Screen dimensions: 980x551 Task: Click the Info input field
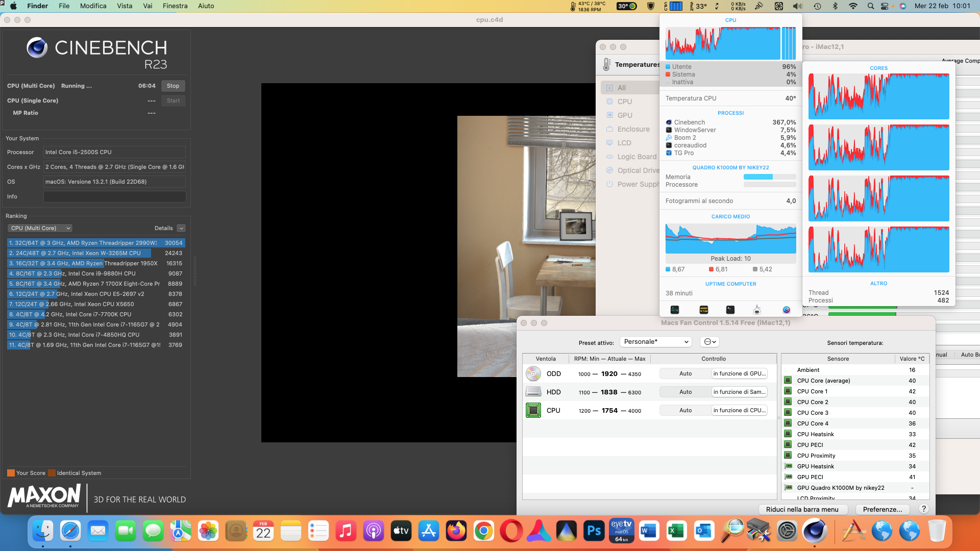[x=114, y=196]
